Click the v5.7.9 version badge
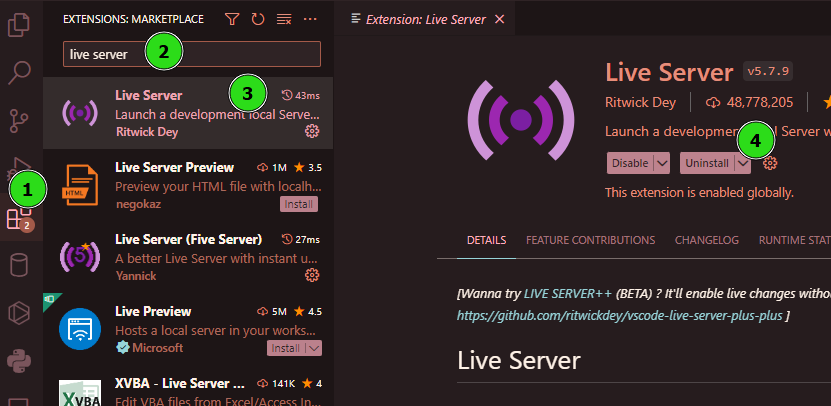Image resolution: width=831 pixels, height=406 pixels. (x=768, y=70)
